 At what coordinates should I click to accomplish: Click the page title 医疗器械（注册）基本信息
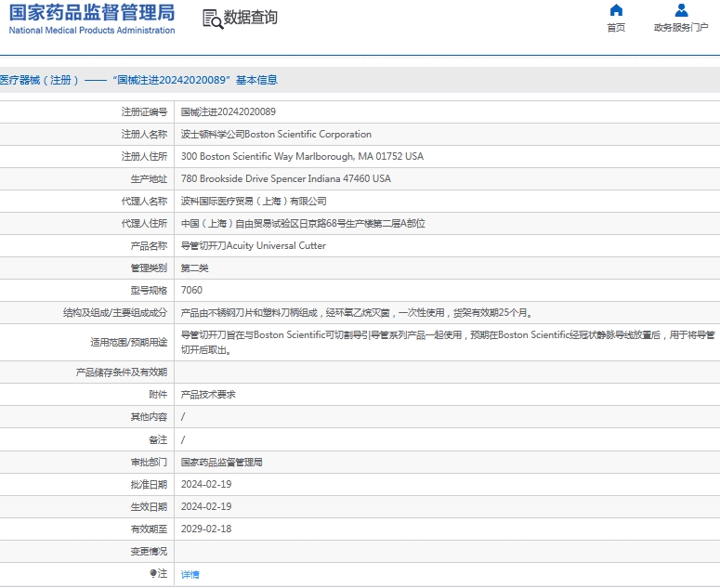pyautogui.click(x=138, y=80)
